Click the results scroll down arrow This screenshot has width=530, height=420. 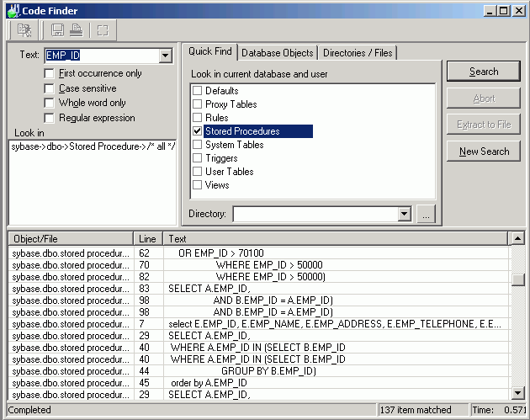point(518,392)
